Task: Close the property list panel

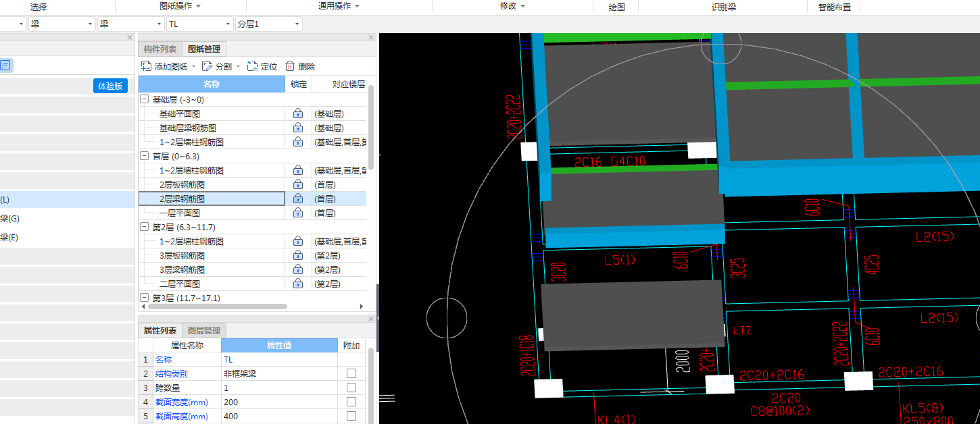Action: point(371,319)
